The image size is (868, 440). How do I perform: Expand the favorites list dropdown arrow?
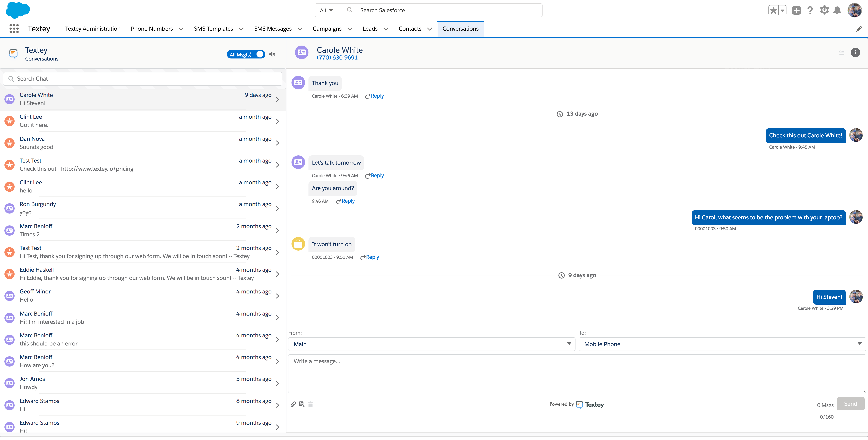click(782, 10)
